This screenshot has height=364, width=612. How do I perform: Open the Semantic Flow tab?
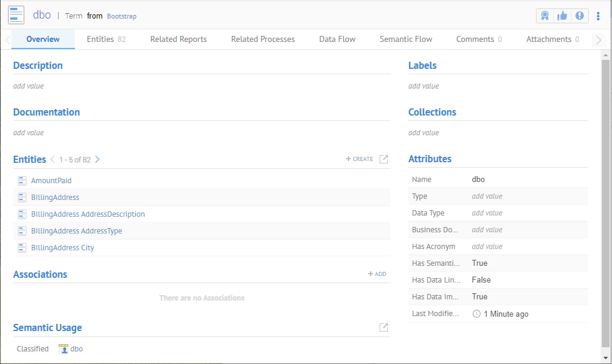point(405,40)
